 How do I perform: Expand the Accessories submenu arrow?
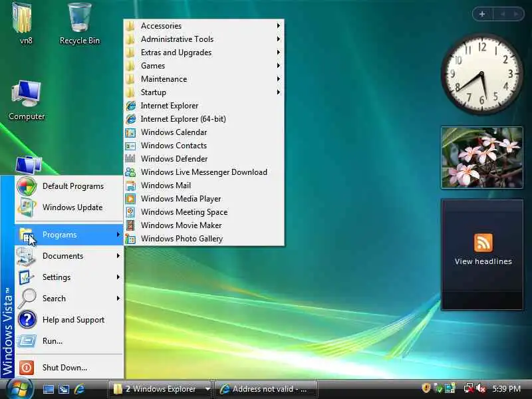tap(278, 26)
